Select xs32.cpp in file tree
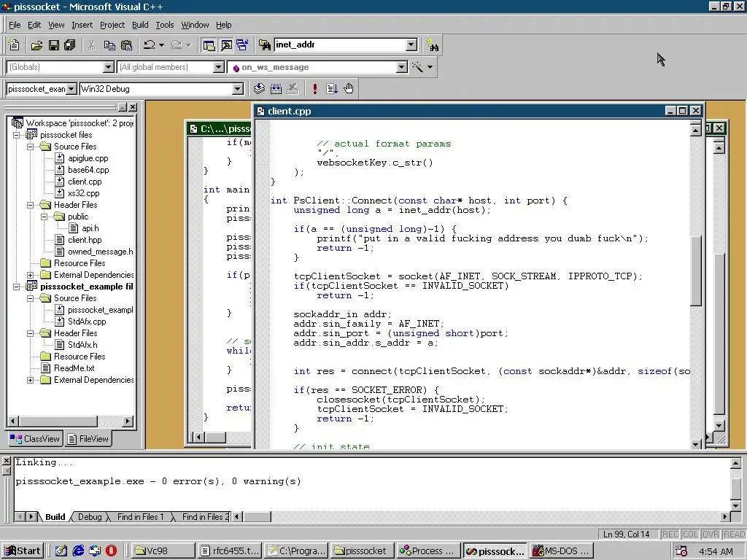This screenshot has height=560, width=747. [84, 193]
